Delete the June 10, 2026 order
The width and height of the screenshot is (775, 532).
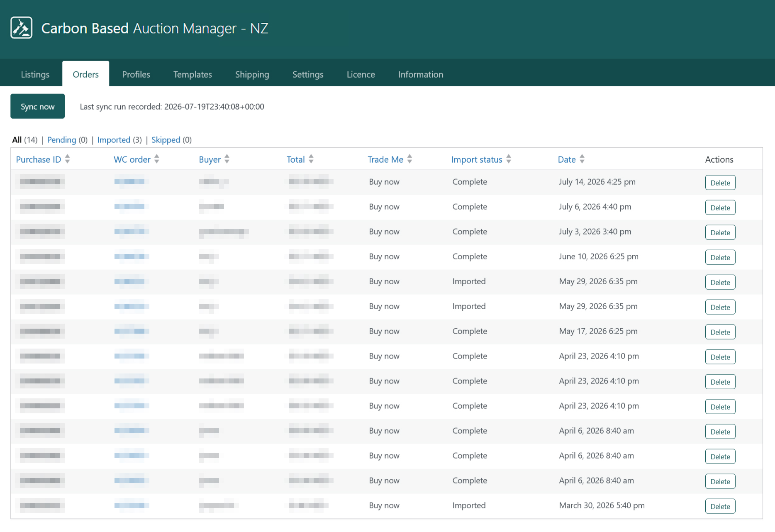point(720,257)
